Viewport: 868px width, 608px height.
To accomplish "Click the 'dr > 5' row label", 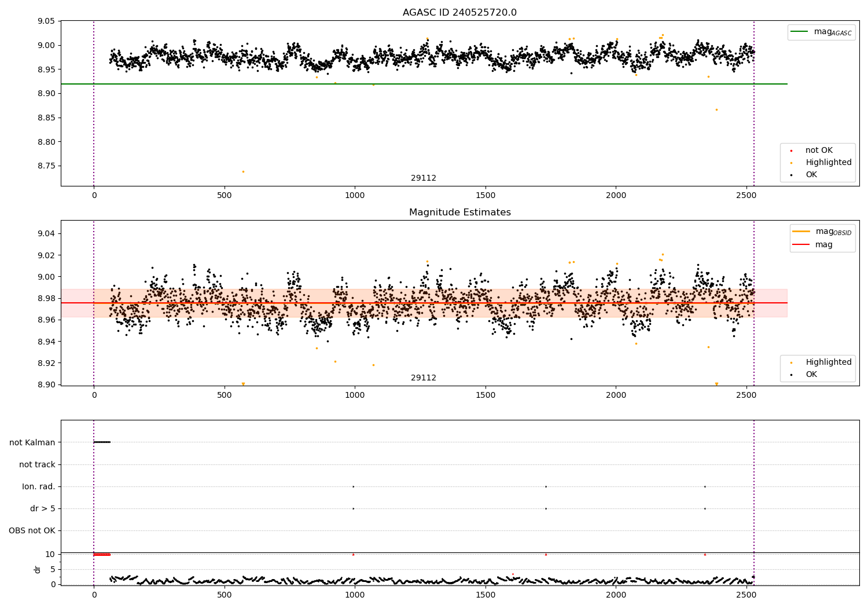I will point(43,508).
